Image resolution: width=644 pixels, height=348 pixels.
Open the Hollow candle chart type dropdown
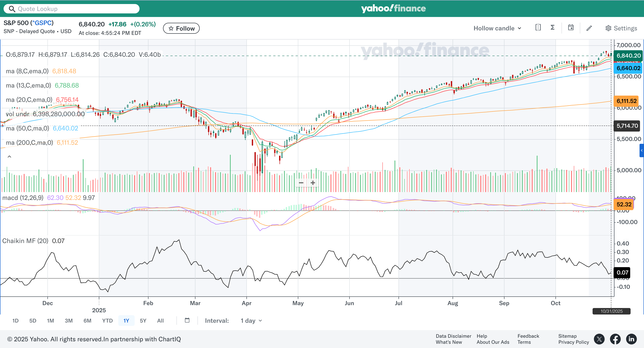pyautogui.click(x=497, y=28)
